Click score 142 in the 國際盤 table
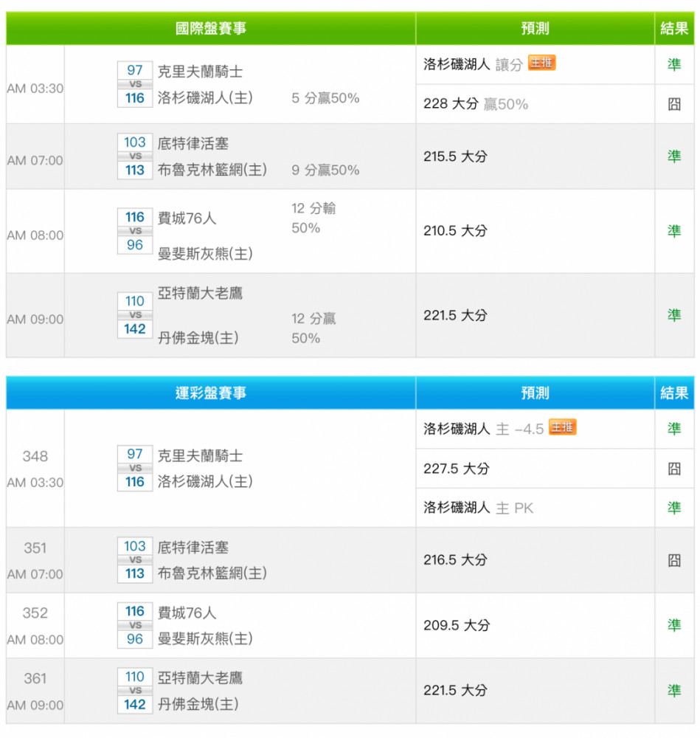Screen dimensions: 700x738 tap(135, 329)
